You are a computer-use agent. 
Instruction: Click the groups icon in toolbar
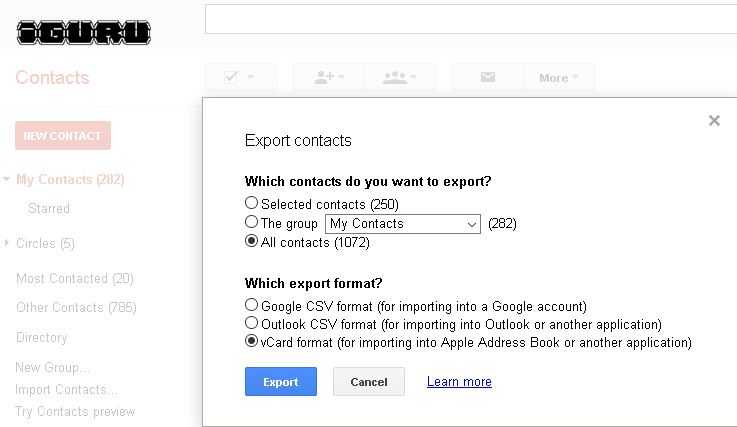point(400,77)
